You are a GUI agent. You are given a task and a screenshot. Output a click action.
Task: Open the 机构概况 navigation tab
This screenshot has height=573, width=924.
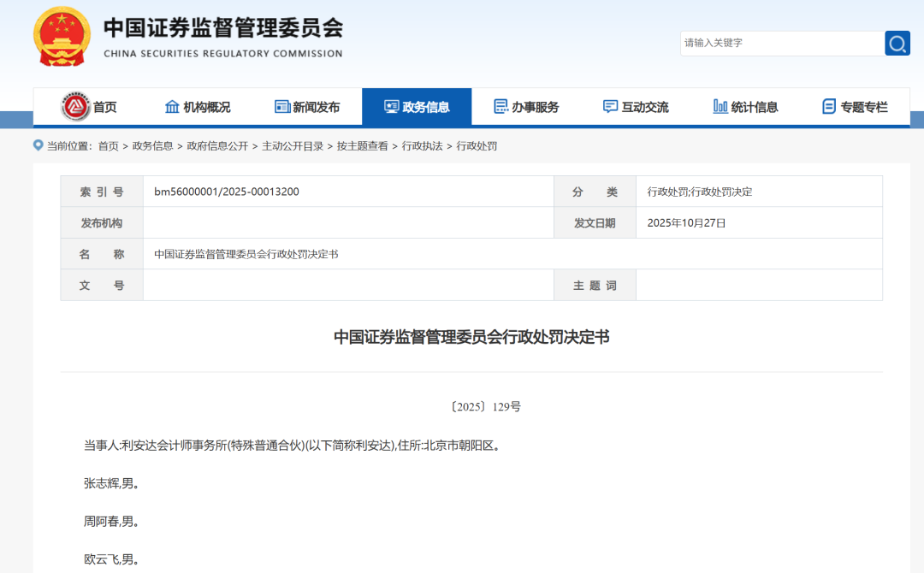pos(198,107)
